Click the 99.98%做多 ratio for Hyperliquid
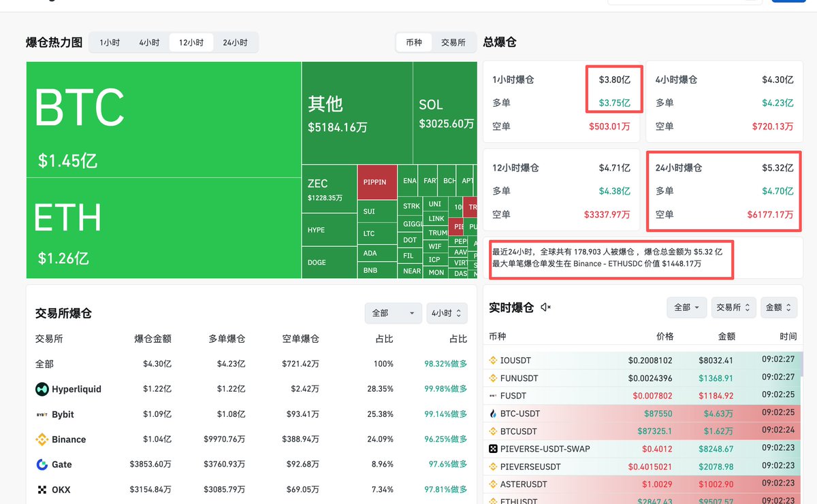817x504 pixels. tap(446, 389)
